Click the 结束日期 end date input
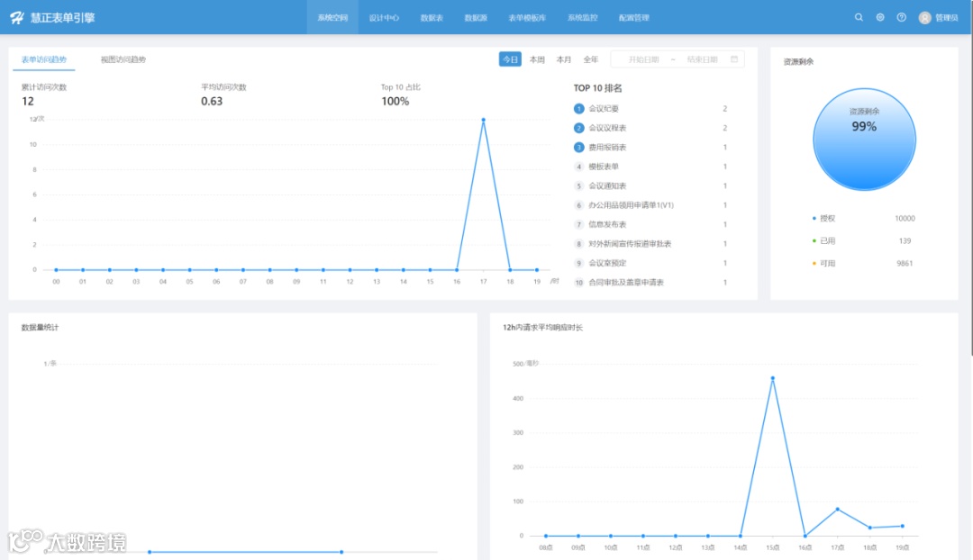Viewport: 973px width, 560px height. [703, 59]
